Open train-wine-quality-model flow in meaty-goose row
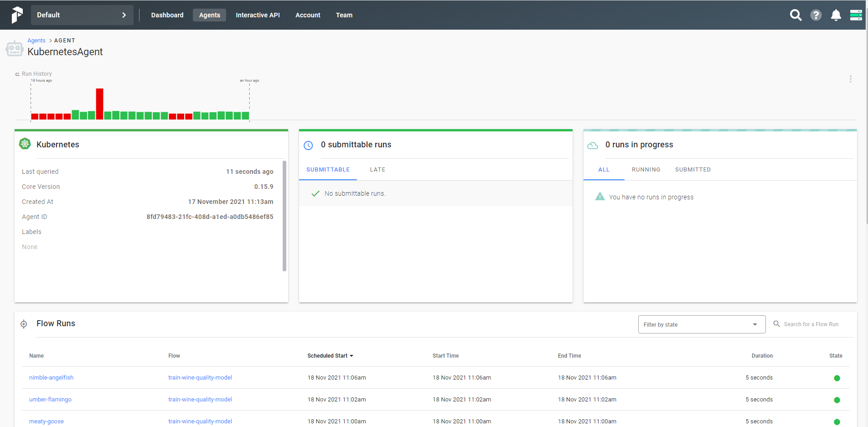This screenshot has height=427, width=868. 200,422
